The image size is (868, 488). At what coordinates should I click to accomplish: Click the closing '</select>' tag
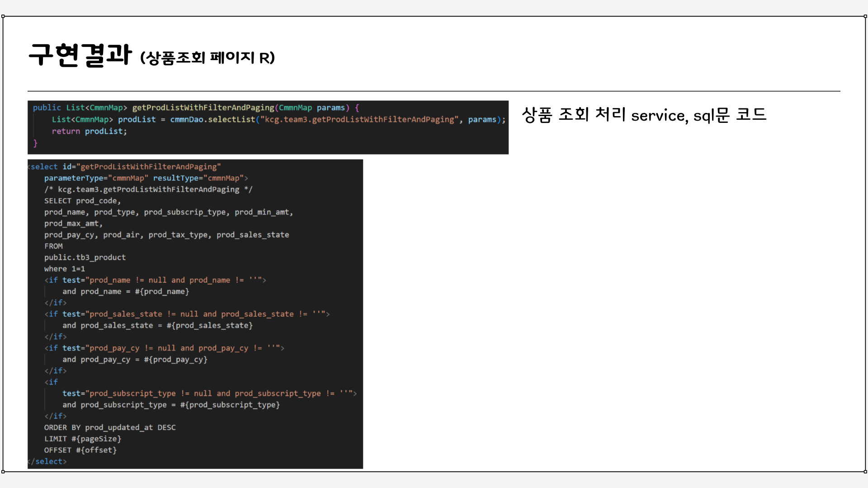(x=47, y=461)
